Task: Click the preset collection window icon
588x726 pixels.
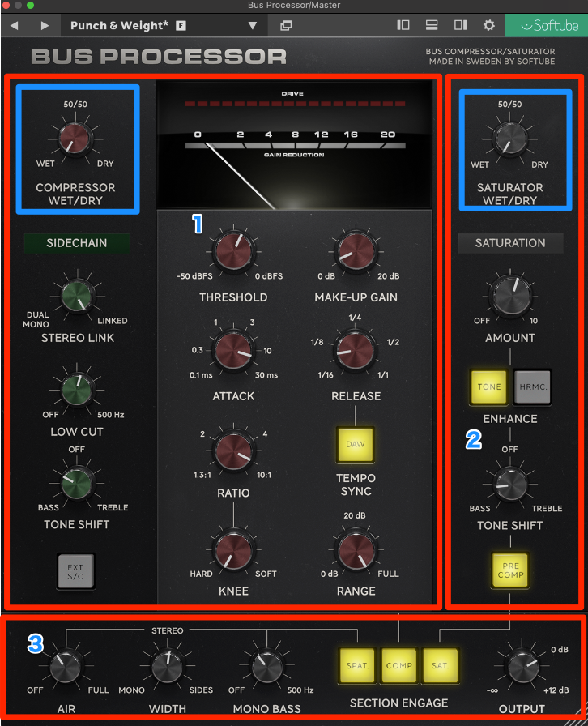Action: 286,26
